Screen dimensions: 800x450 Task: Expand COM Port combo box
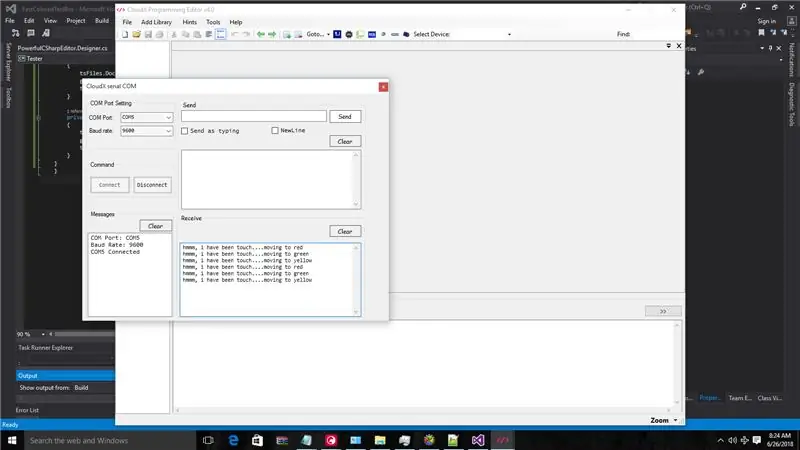coord(168,117)
